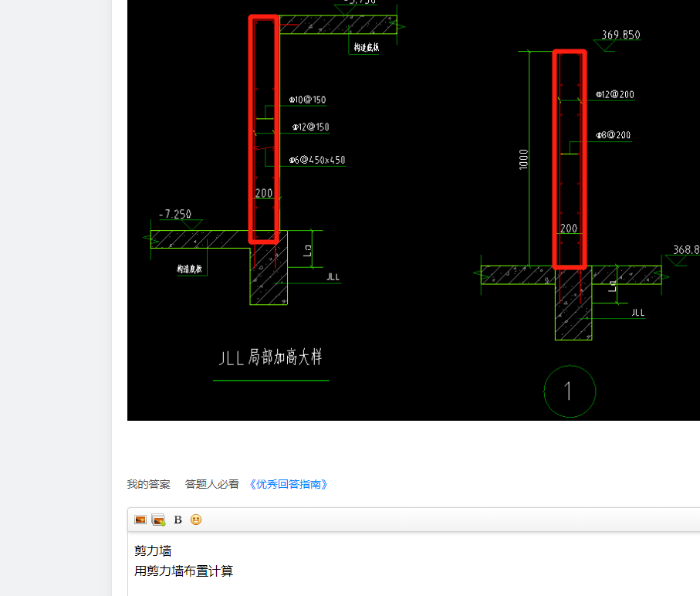Click the text line 剪力墙 in editor
The width and height of the screenshot is (700, 596).
point(153,551)
